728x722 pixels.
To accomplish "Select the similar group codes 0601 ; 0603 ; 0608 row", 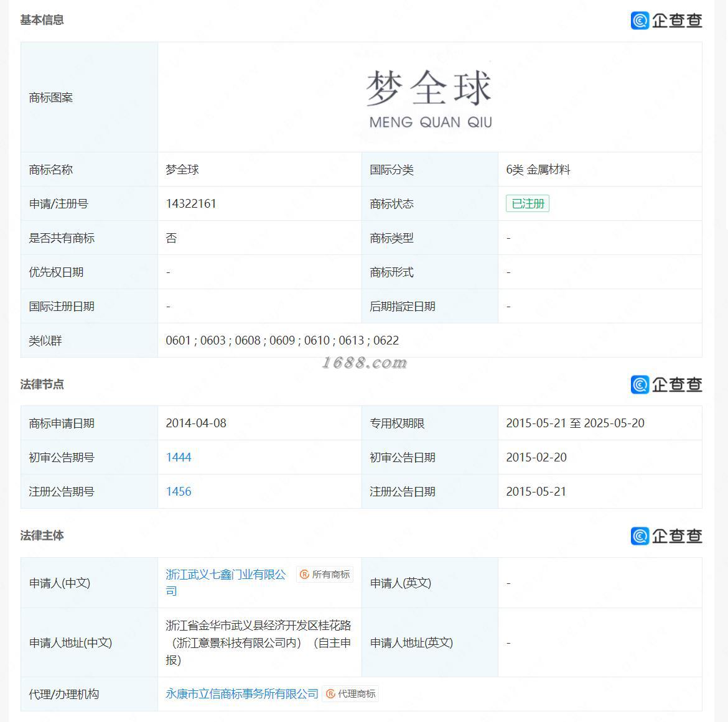I will click(282, 340).
